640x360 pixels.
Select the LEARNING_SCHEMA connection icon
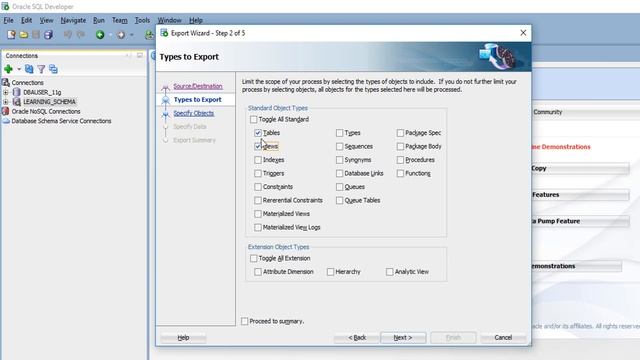[17, 102]
